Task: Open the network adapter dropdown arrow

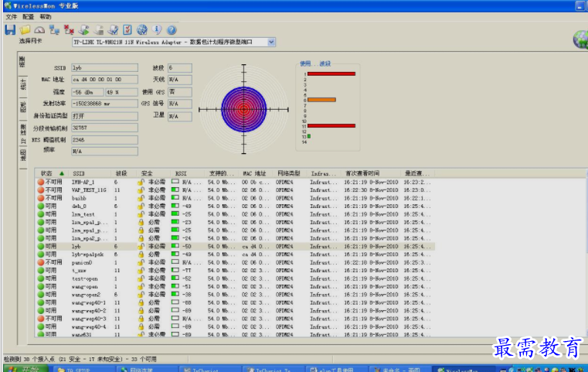Action: coord(271,42)
